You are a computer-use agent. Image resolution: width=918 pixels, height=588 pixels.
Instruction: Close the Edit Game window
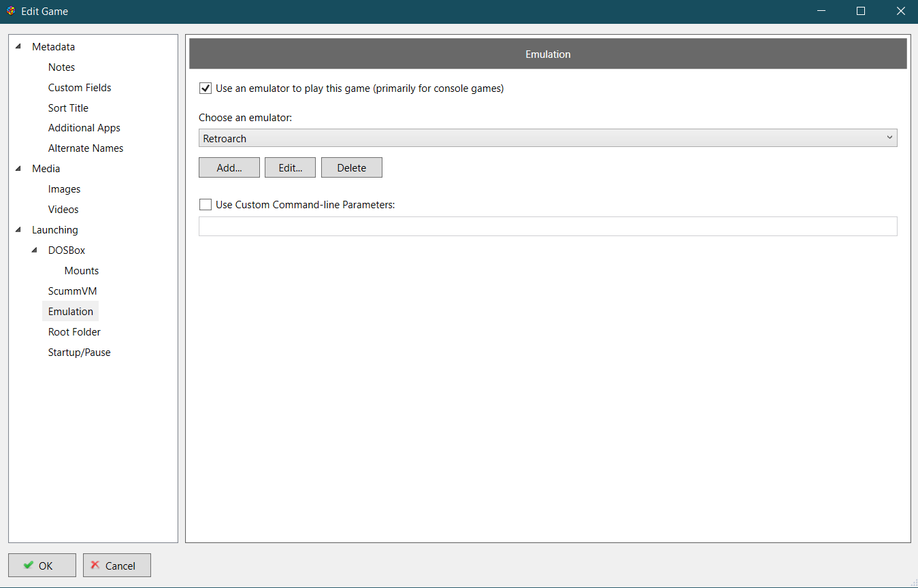point(900,11)
